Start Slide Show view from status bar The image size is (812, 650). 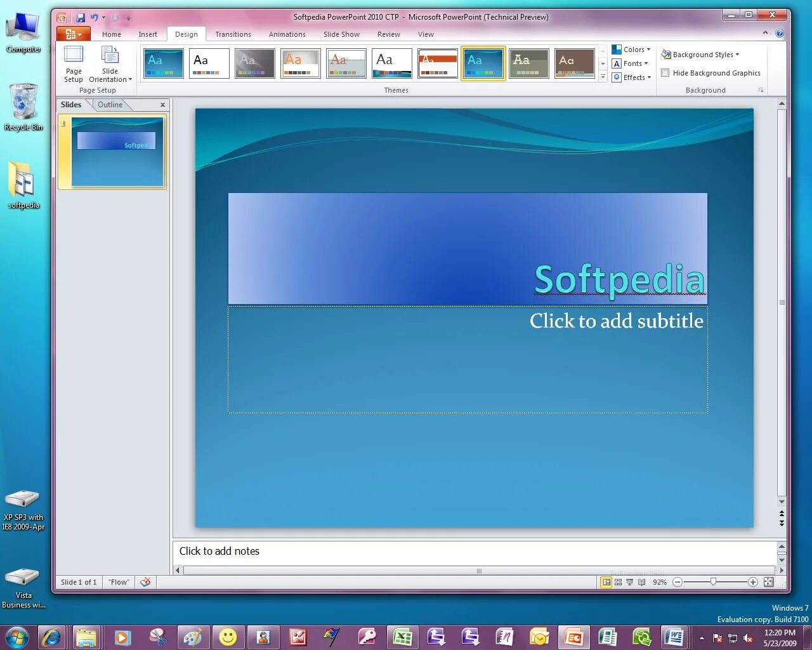click(629, 582)
